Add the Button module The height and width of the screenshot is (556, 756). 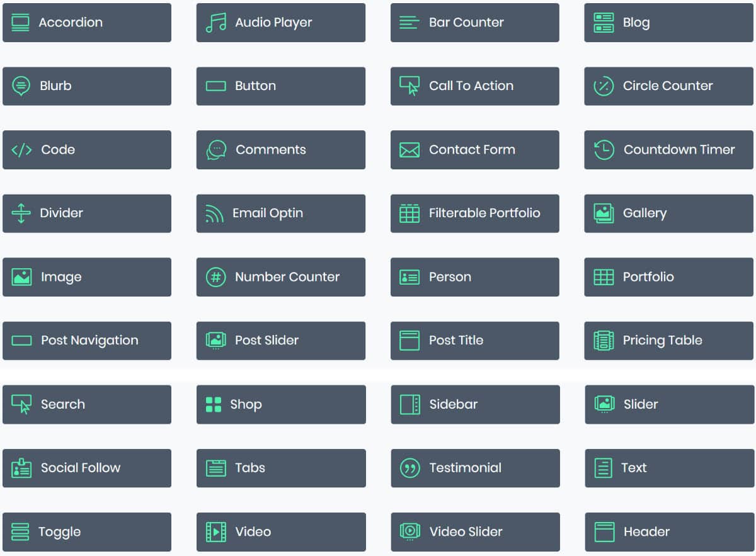tap(281, 86)
